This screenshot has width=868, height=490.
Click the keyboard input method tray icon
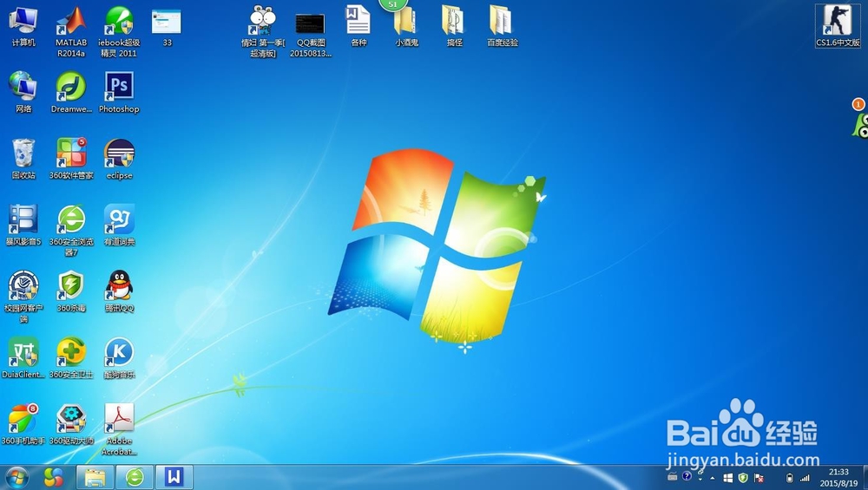pyautogui.click(x=673, y=476)
